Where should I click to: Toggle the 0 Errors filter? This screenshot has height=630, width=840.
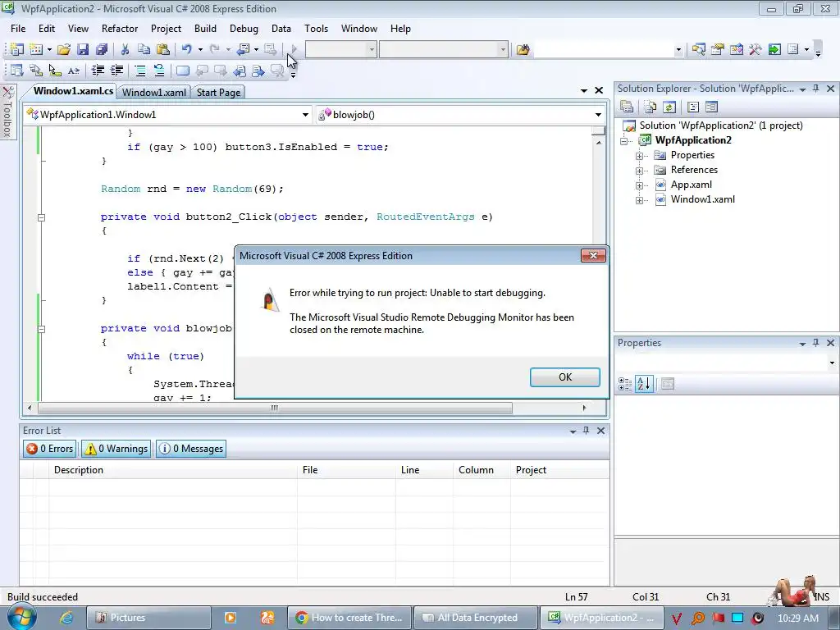(50, 449)
